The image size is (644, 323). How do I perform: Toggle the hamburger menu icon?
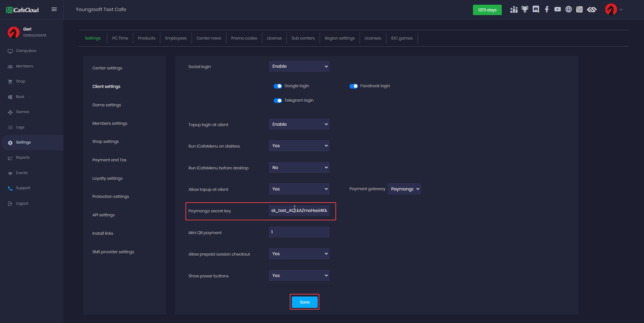coord(54,9)
